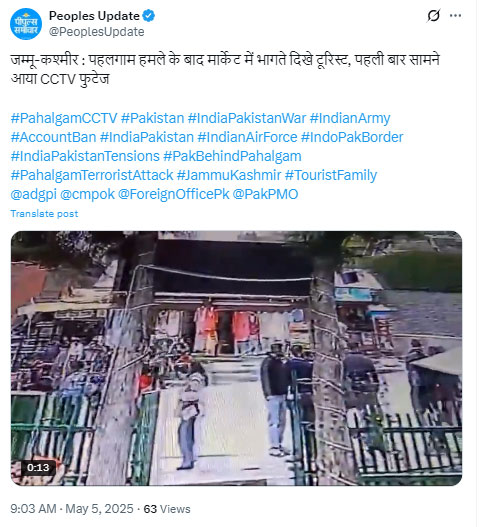
Task: Open the three-dot more options menu
Action: point(455,15)
